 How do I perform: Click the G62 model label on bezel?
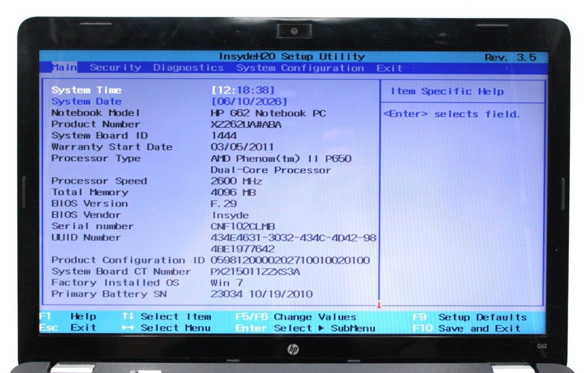pyautogui.click(x=542, y=346)
